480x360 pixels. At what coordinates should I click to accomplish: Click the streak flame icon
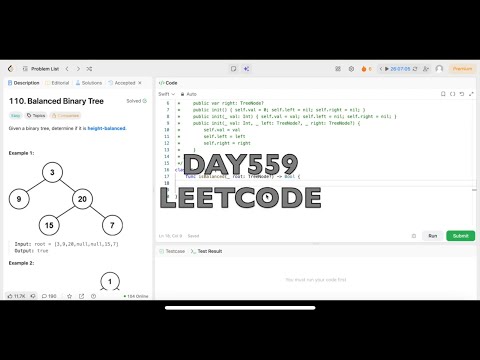click(364, 69)
